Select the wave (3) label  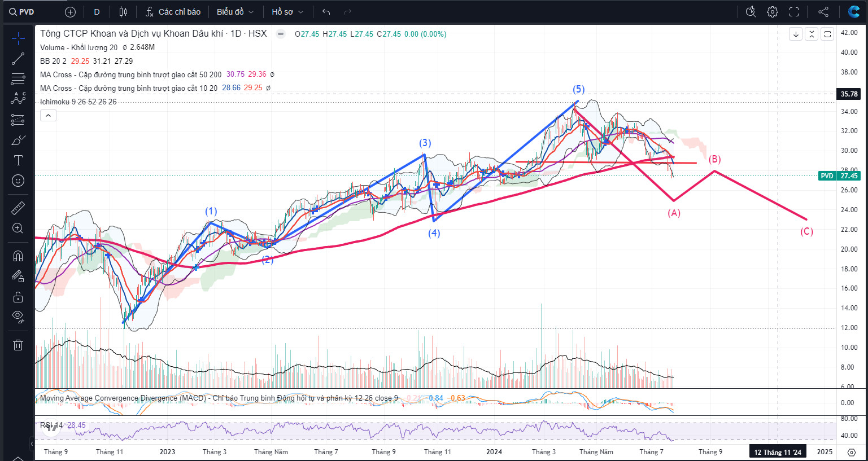[x=425, y=143]
